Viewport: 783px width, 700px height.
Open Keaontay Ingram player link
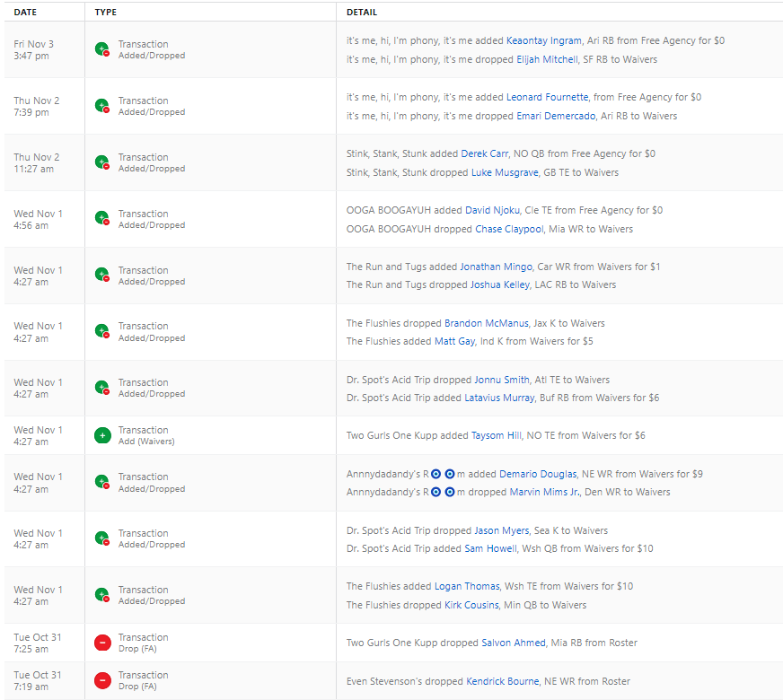pos(543,40)
